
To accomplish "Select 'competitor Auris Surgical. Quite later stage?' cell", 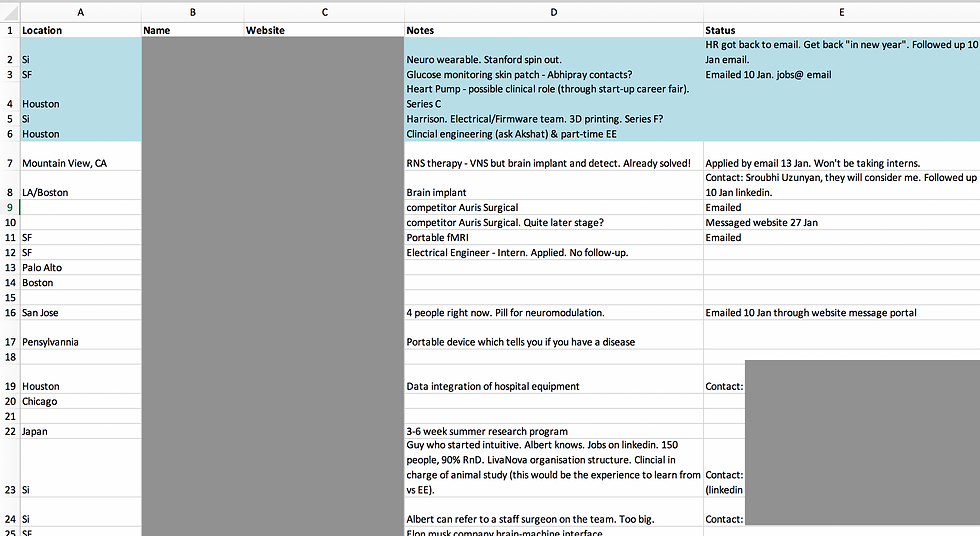I will click(x=554, y=222).
